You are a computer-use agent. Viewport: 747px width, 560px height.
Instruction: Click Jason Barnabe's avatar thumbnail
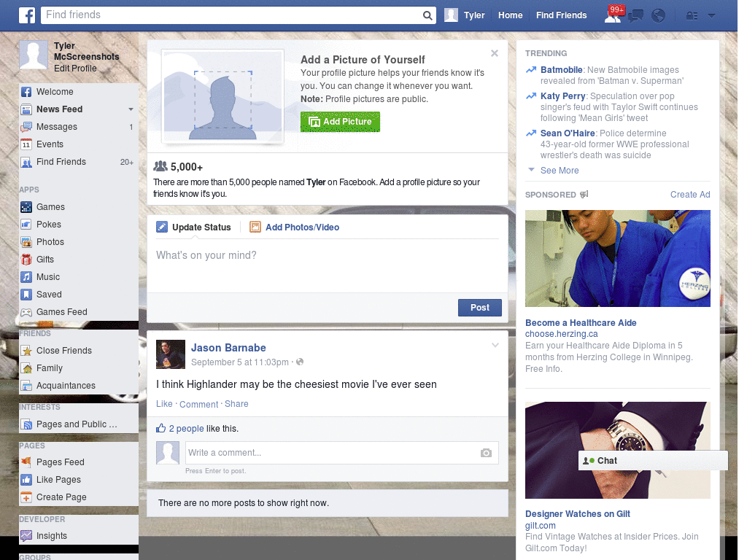click(171, 354)
